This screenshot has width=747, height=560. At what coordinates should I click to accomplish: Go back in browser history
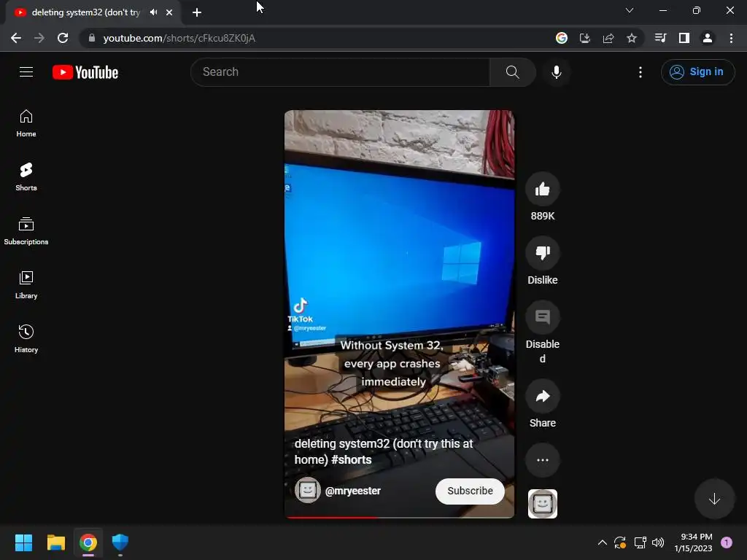(16, 38)
